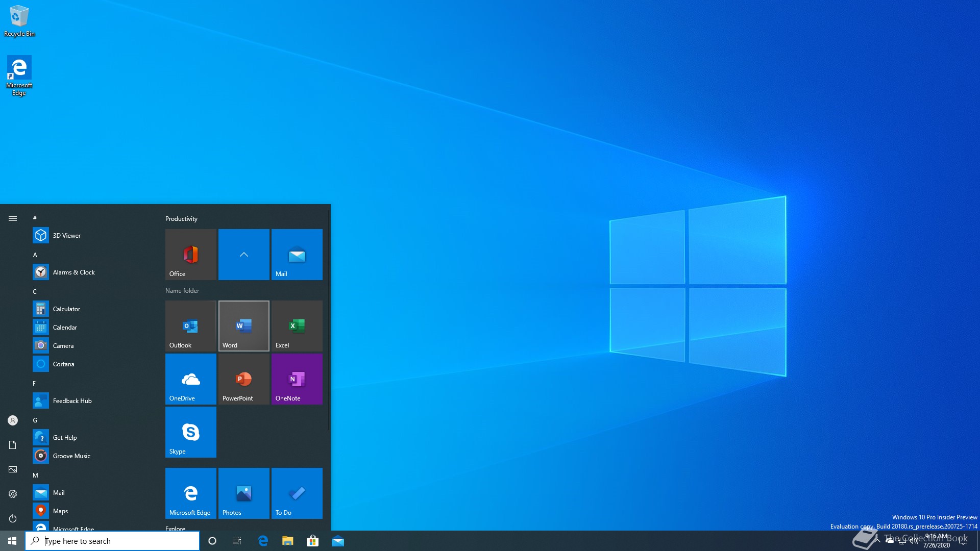Viewport: 980px width, 551px height.
Task: Open Documents from Start sidebar
Action: tap(13, 445)
